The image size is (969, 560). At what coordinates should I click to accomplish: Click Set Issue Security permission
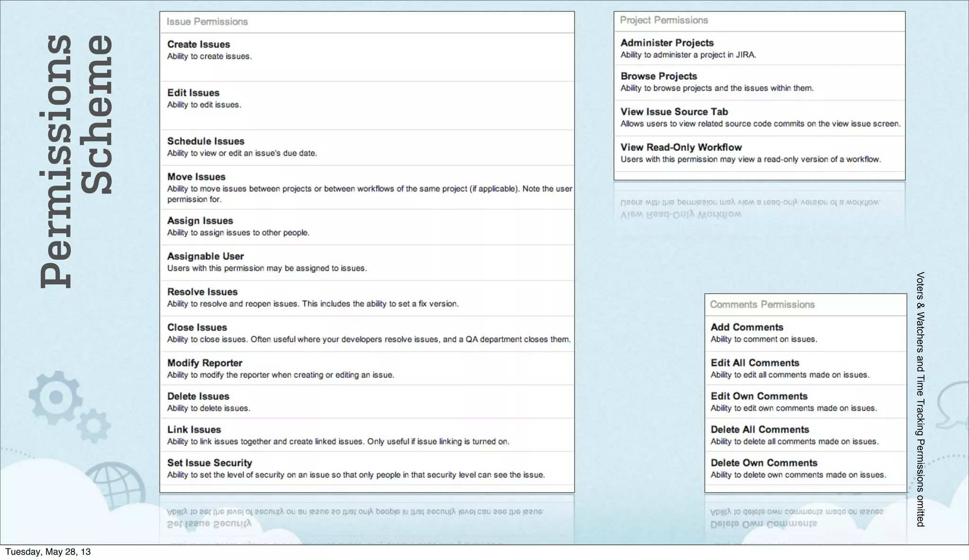pyautogui.click(x=210, y=463)
